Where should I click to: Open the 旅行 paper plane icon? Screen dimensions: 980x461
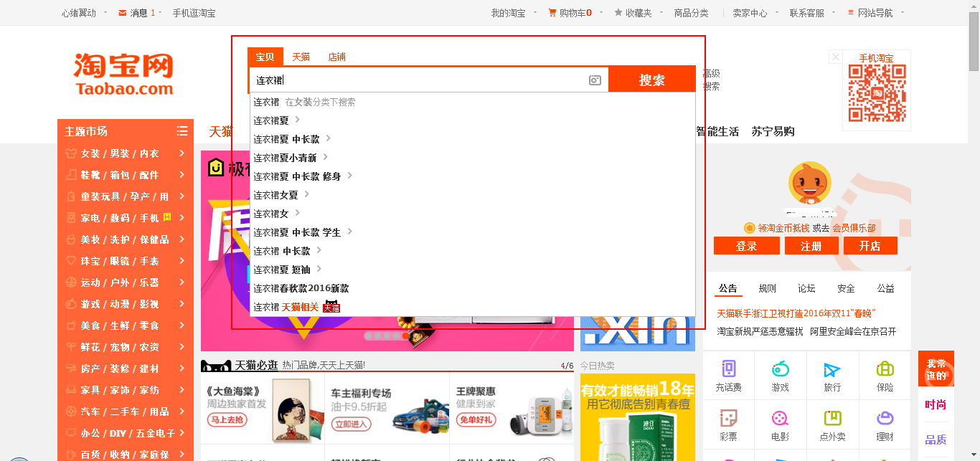coord(832,369)
